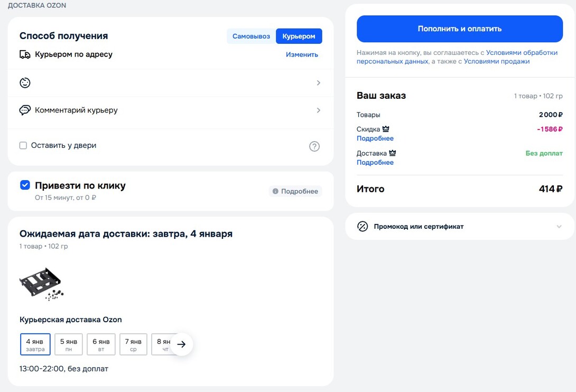Expand Комментарий курьеру chevron
576x392 pixels.
(319, 110)
